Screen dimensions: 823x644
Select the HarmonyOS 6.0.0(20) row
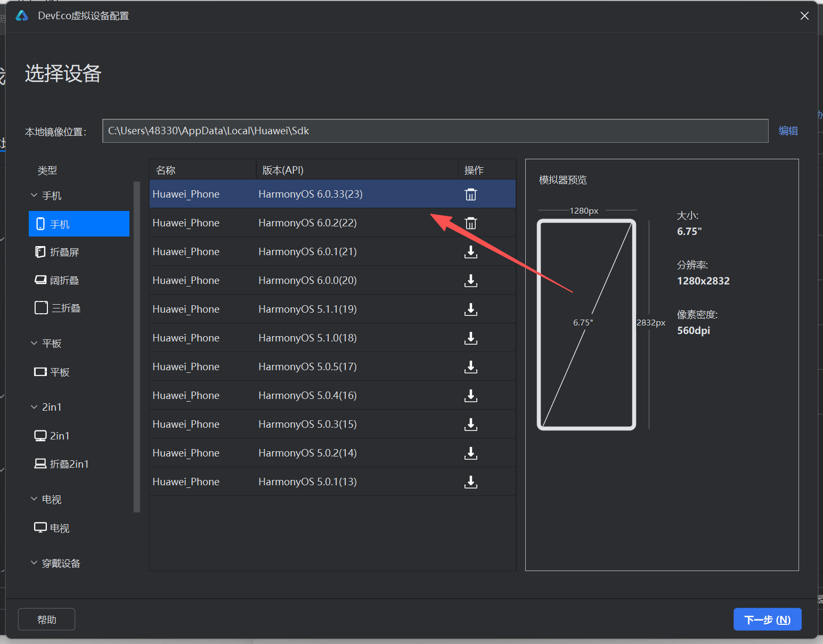[332, 280]
